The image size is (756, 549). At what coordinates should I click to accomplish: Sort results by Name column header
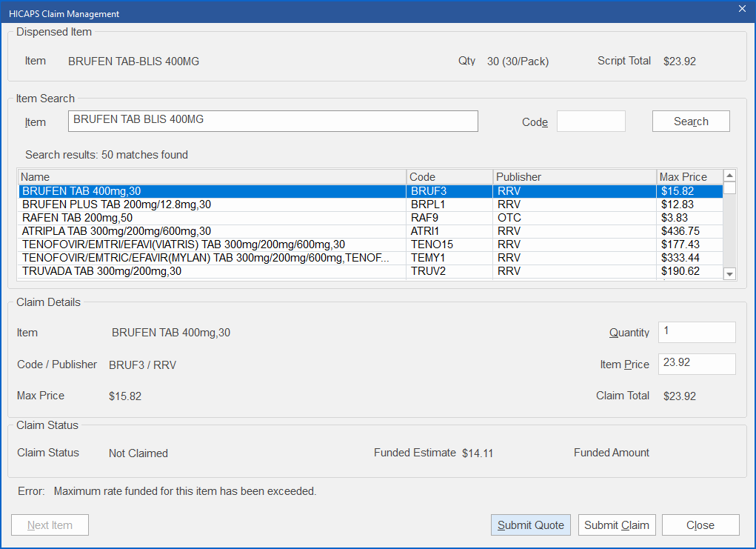[x=212, y=177]
